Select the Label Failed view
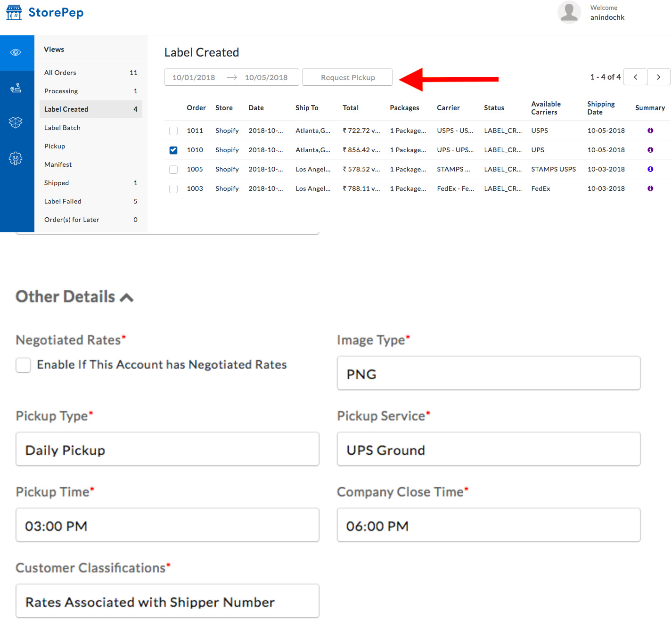The image size is (672, 638). coord(91,201)
